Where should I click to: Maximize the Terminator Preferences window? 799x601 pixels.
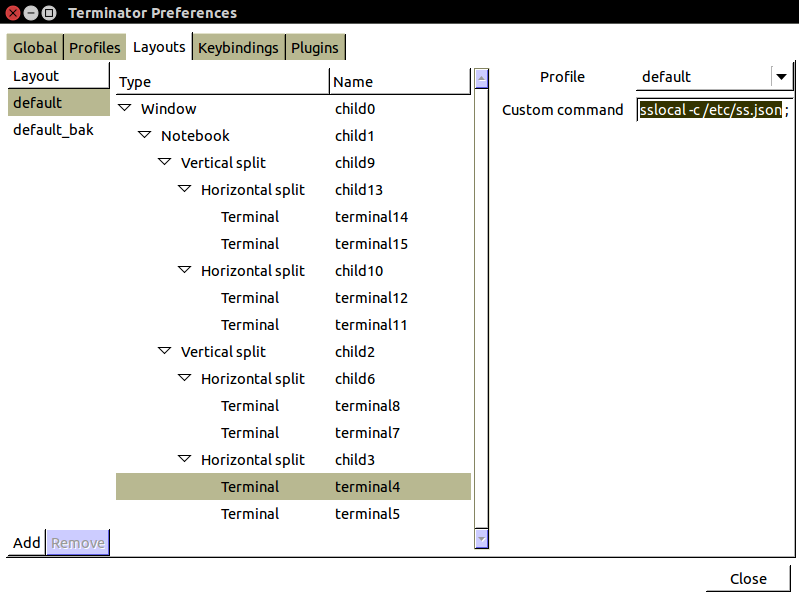tap(49, 13)
